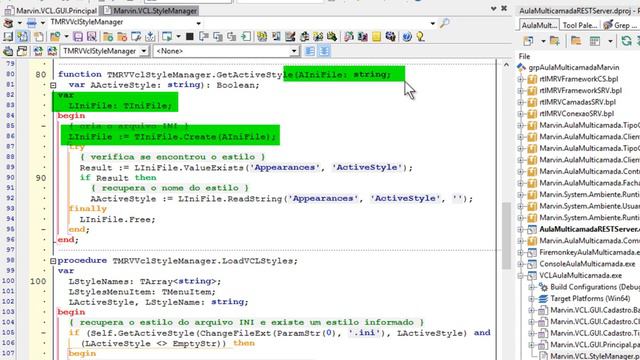Click the first icon of the main toolbar
Image resolution: width=640 pixels, height=360 pixels.
click(8, 37)
